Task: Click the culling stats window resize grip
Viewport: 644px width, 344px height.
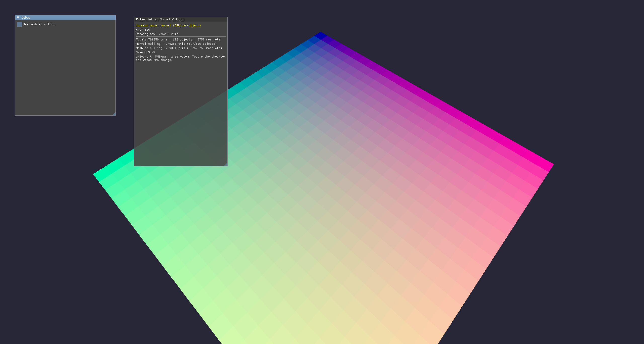Action: pos(226,164)
